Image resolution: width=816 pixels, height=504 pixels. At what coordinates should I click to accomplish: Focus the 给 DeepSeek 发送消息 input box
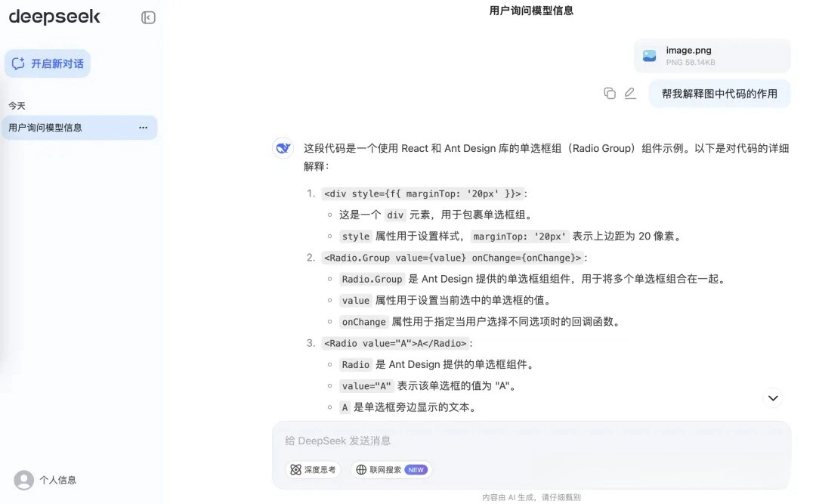coord(529,441)
